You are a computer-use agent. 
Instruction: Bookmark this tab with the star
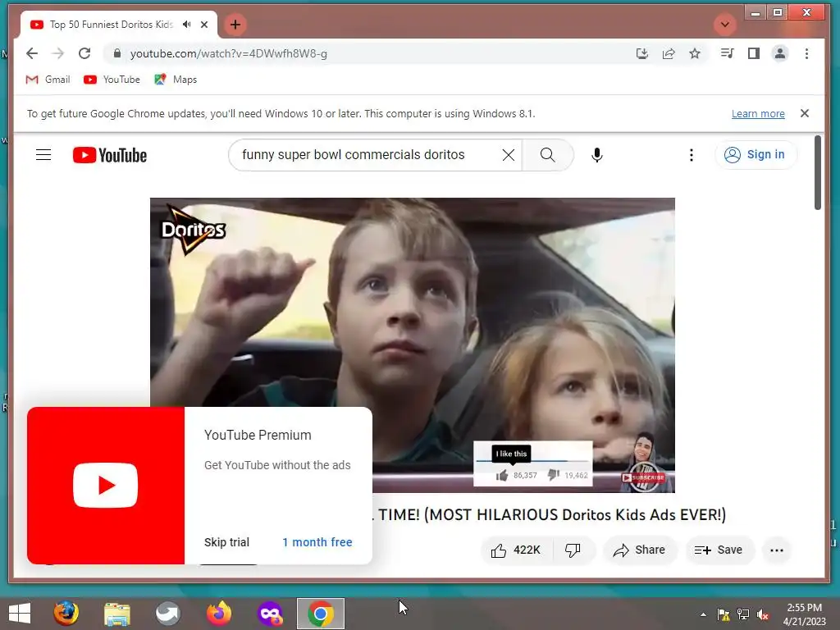pos(695,53)
